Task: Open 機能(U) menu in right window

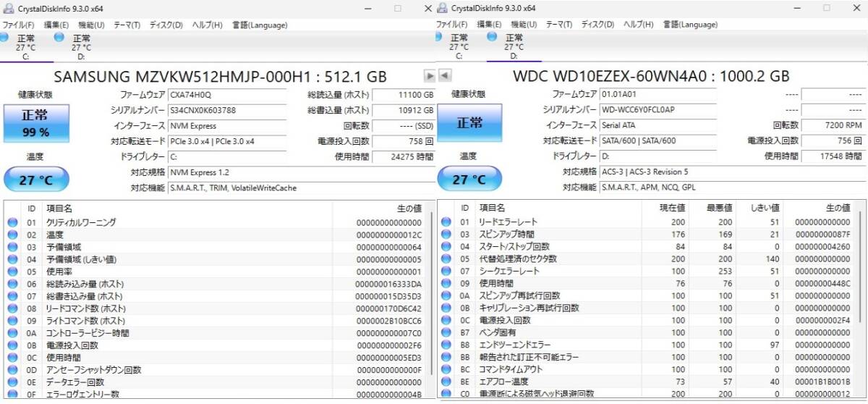Action: pos(525,25)
